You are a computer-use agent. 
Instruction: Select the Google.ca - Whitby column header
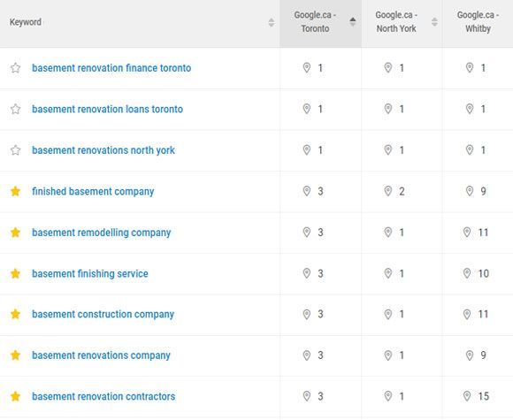pyautogui.click(x=478, y=22)
